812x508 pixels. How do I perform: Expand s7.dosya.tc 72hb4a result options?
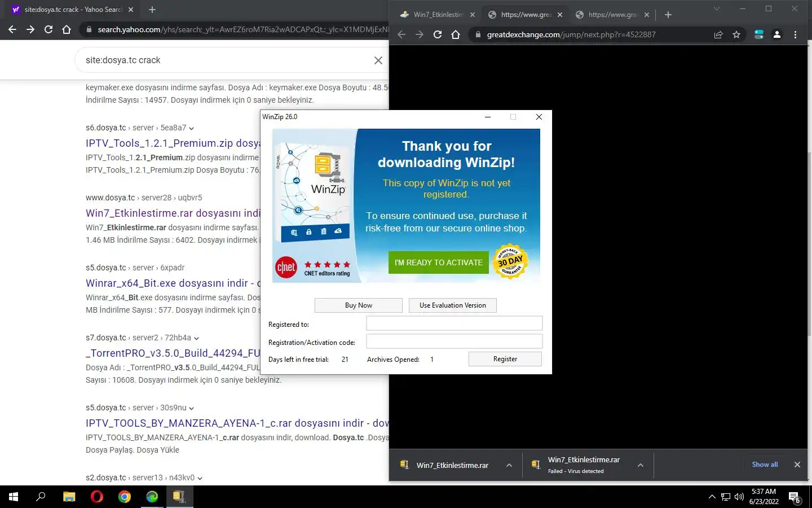click(x=196, y=338)
